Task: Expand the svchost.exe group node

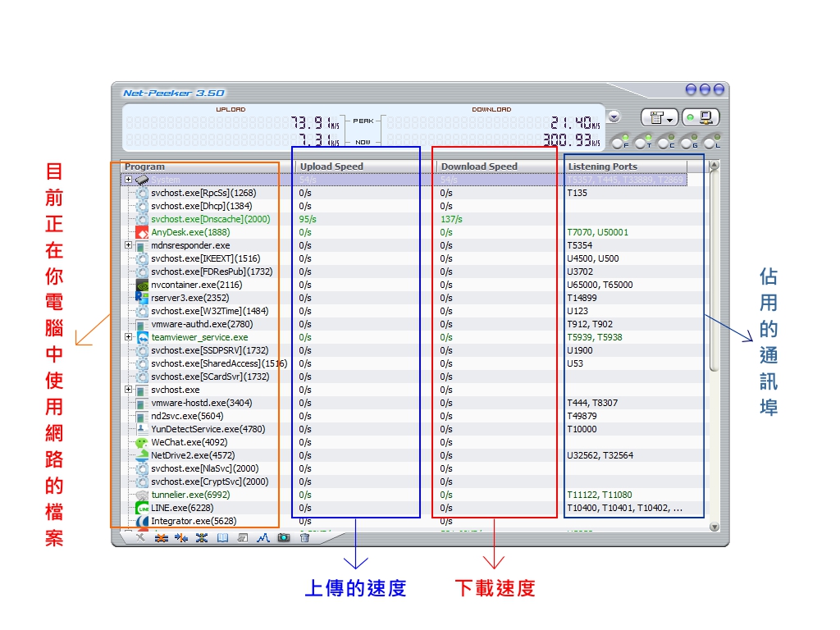Action: click(129, 390)
